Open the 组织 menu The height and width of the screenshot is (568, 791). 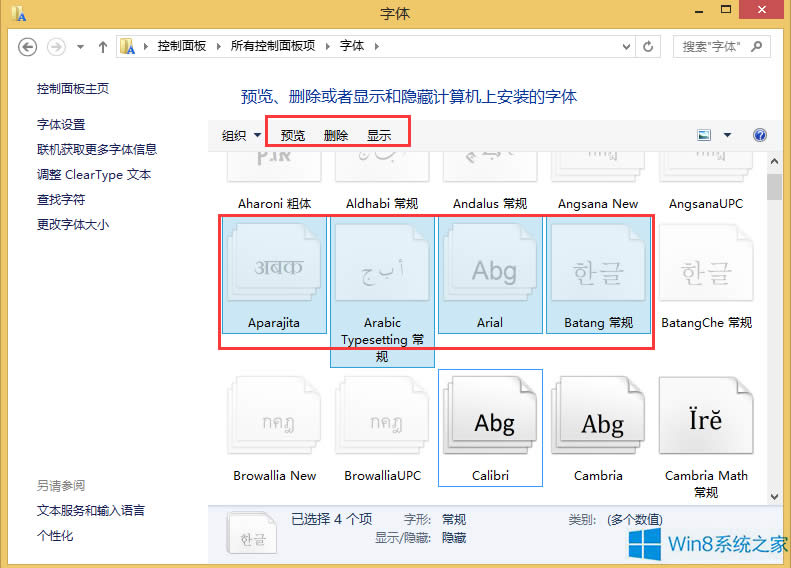point(241,135)
